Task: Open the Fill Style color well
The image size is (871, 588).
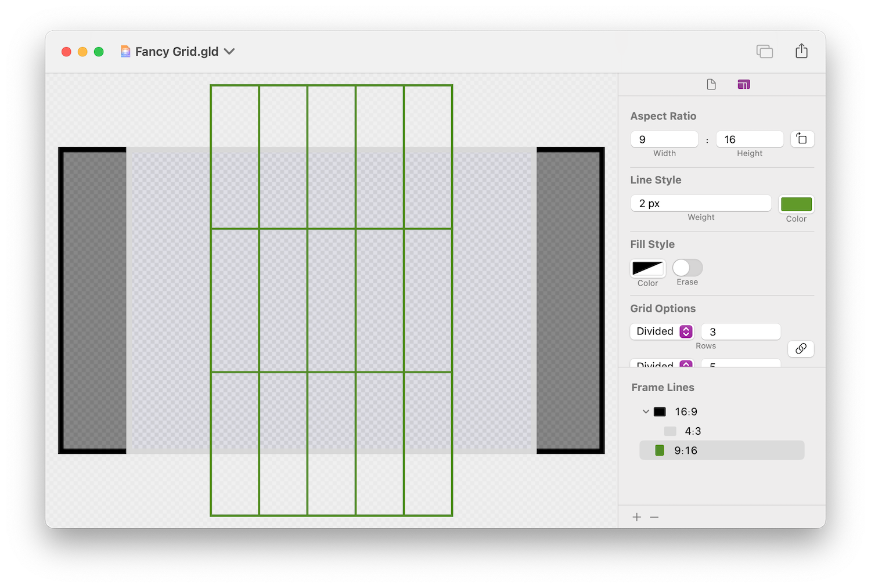Action: click(x=647, y=268)
